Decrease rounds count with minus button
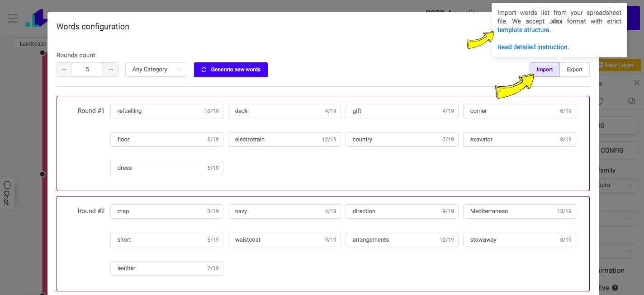 coord(64,70)
